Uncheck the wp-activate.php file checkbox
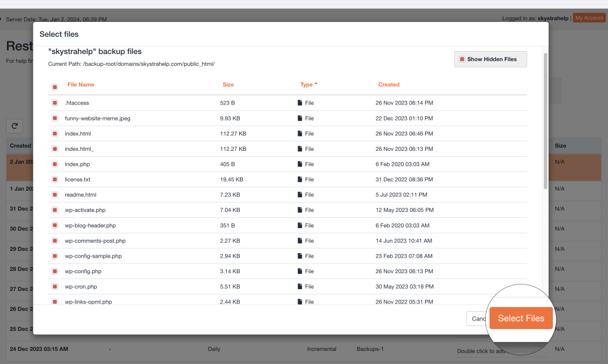The width and height of the screenshot is (608, 364). point(55,210)
